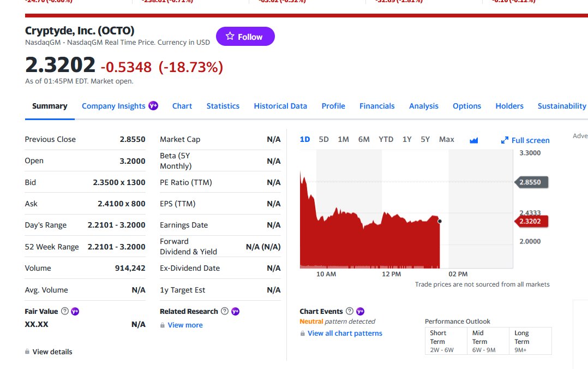Click lock icon beside View details

coord(27,352)
